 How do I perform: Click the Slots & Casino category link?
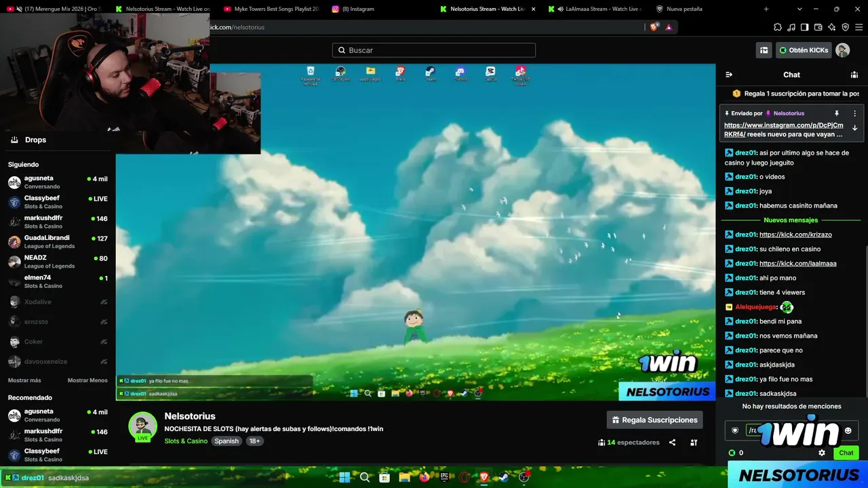click(x=186, y=441)
